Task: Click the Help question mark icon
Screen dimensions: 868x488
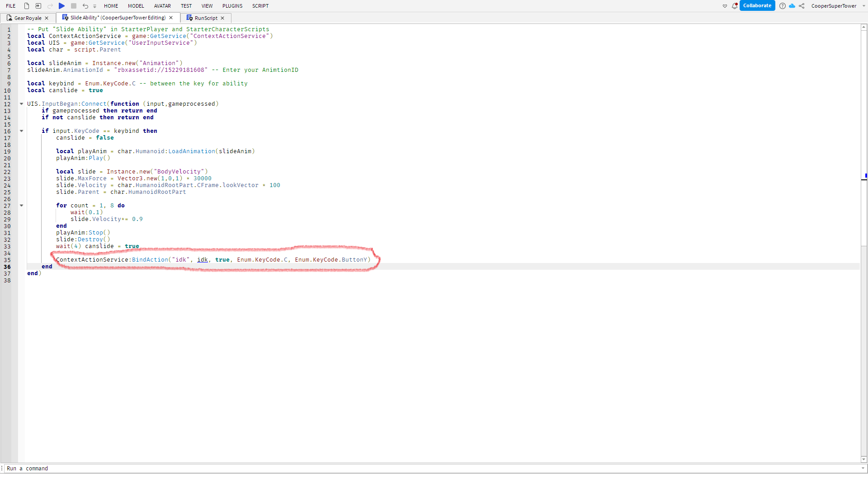Action: [x=783, y=6]
